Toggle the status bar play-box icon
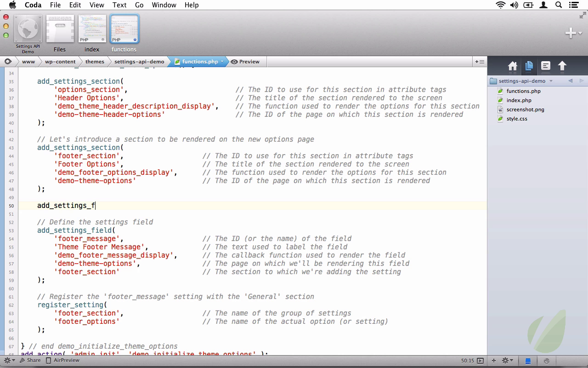This screenshot has height=368, width=588. [481, 361]
